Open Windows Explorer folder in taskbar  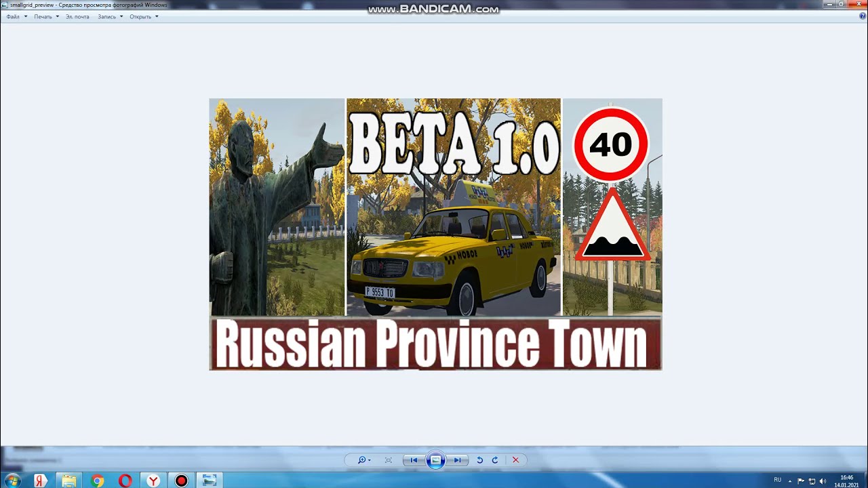69,481
